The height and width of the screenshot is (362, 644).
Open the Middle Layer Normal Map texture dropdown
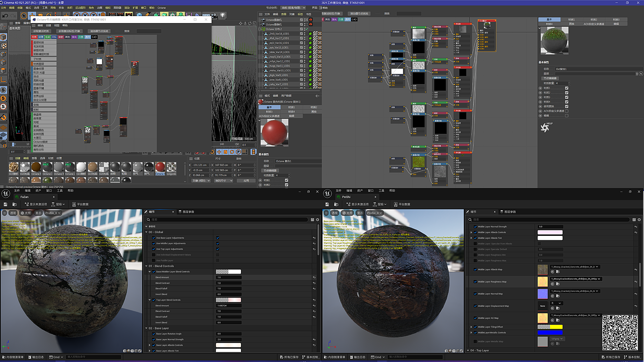tap(576, 291)
